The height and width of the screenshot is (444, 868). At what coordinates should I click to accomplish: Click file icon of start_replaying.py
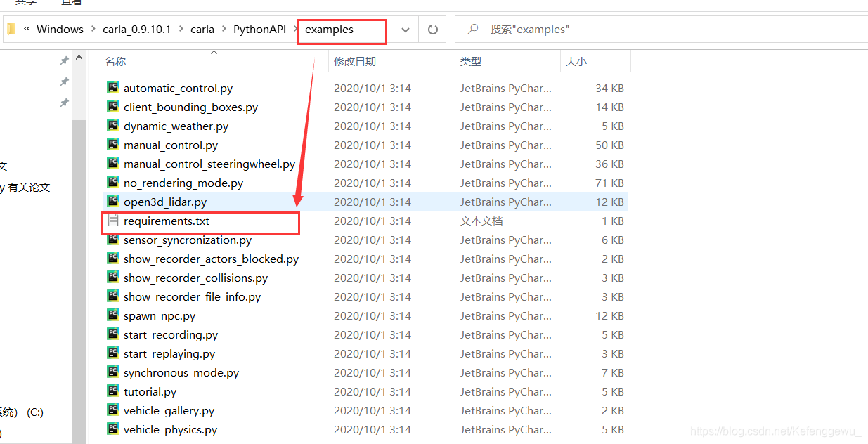click(x=113, y=353)
